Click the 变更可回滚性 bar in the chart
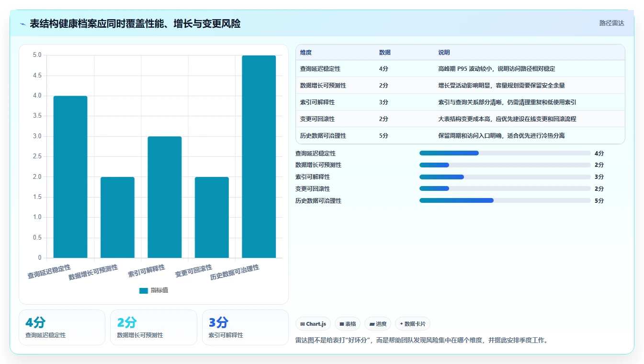This screenshot has width=644, height=364. click(212, 218)
